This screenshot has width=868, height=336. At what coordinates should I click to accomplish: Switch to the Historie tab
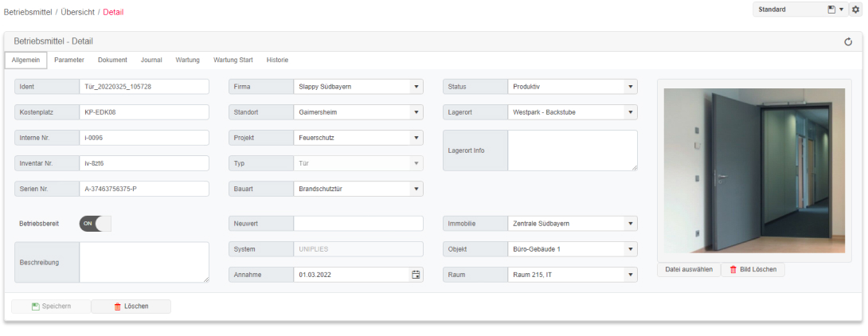pos(277,60)
